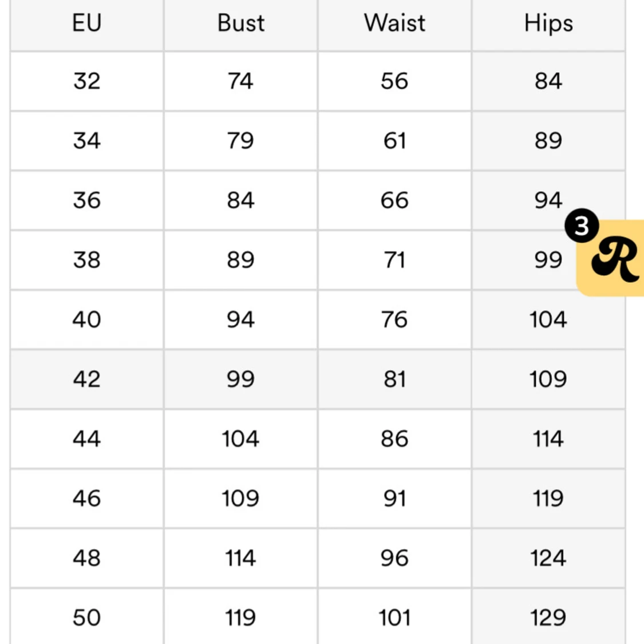
Task: Click EU size 32 cell
Action: coord(86,81)
